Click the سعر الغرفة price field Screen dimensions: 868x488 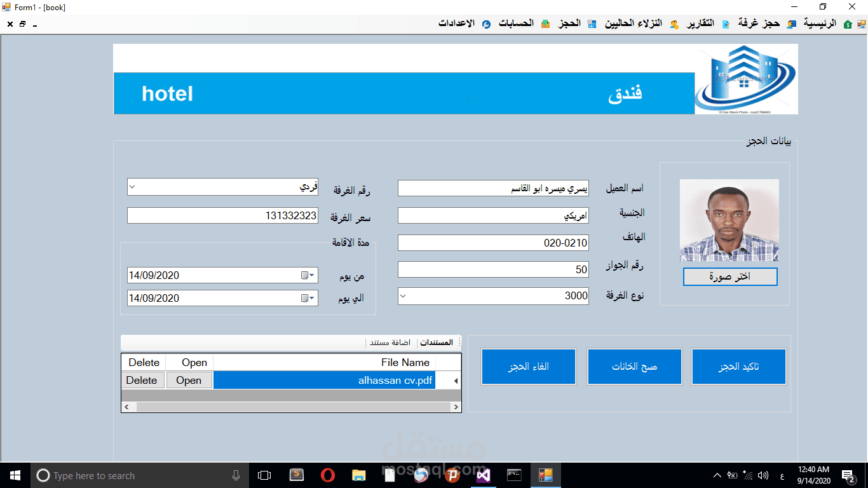(222, 215)
